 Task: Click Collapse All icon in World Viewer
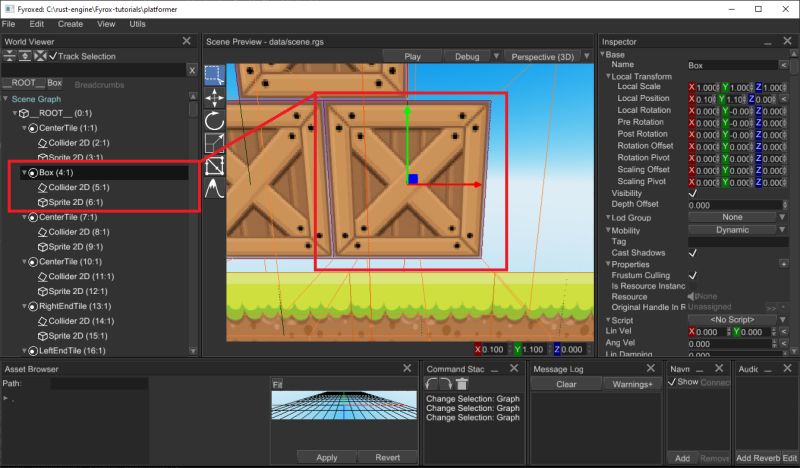click(x=10, y=56)
